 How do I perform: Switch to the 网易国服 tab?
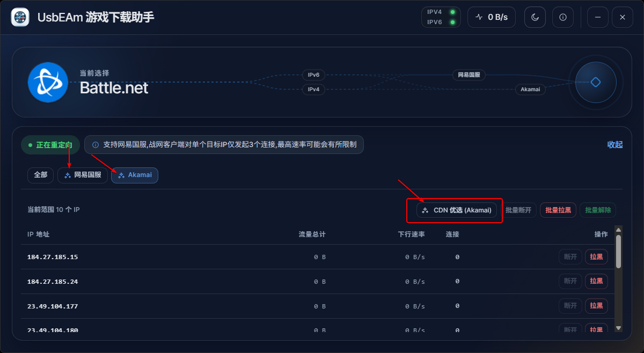pos(83,175)
